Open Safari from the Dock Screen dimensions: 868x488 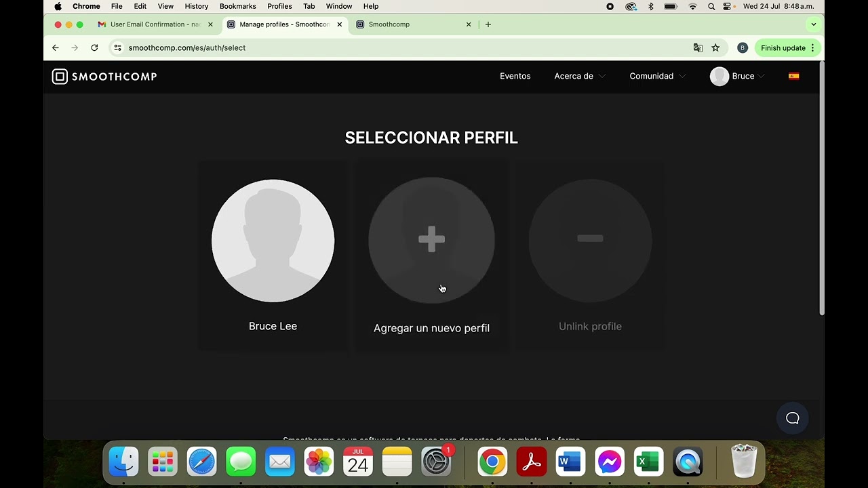click(x=202, y=462)
